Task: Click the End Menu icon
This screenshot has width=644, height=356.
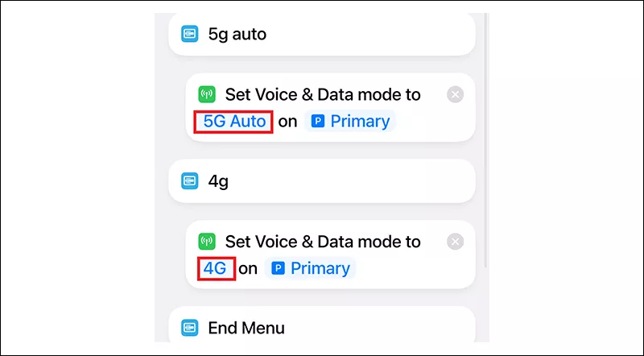Action: pyautogui.click(x=189, y=328)
